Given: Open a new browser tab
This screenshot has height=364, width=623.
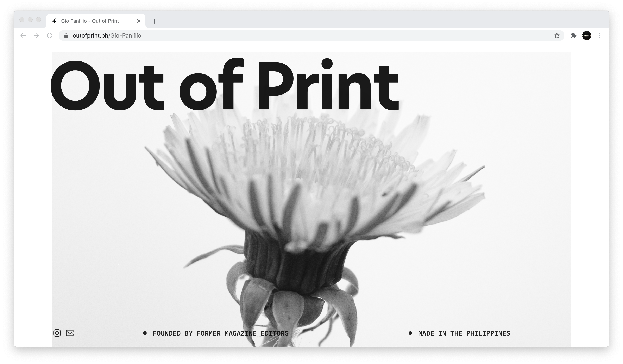Looking at the screenshot, I should click(x=155, y=21).
